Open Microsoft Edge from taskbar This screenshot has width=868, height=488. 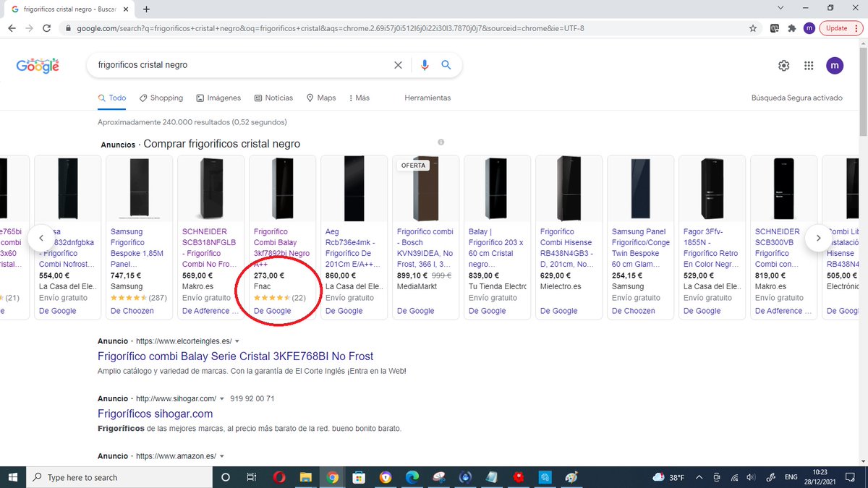(x=412, y=477)
